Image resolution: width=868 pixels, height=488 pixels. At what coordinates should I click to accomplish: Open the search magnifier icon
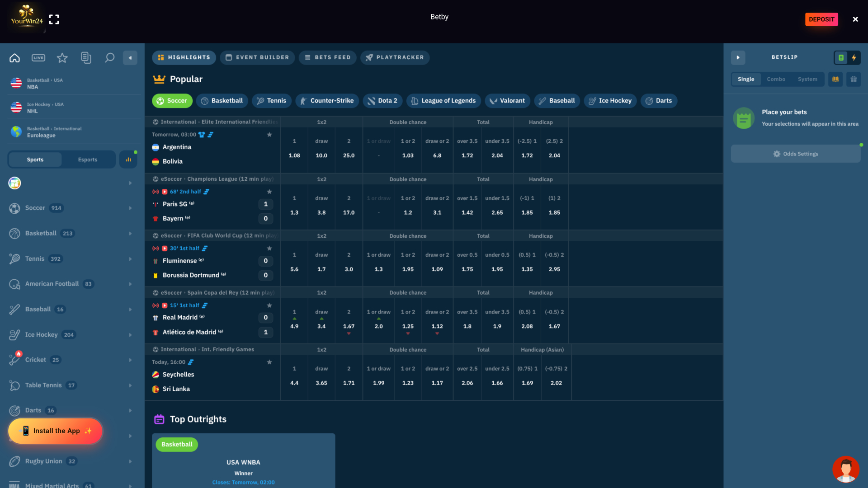(109, 58)
